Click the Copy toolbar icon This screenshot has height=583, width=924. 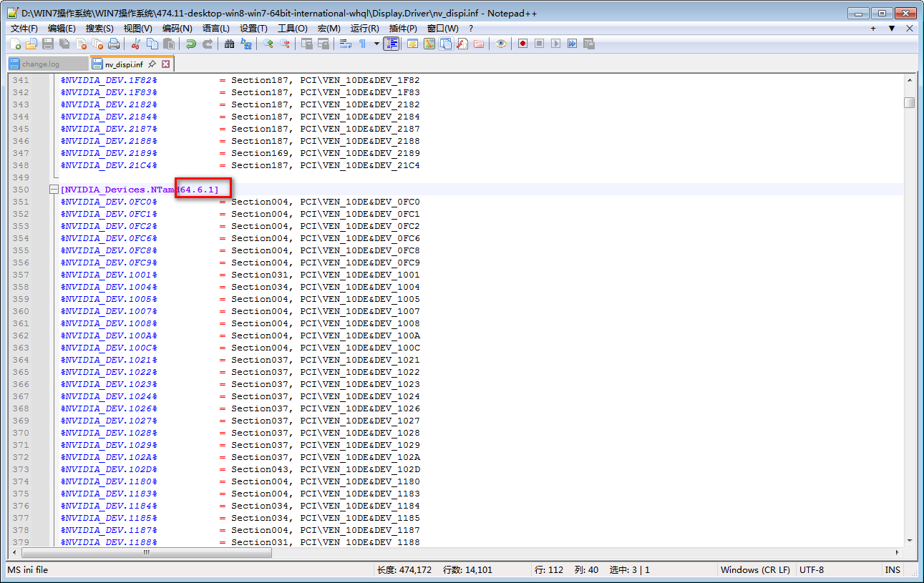coord(151,44)
